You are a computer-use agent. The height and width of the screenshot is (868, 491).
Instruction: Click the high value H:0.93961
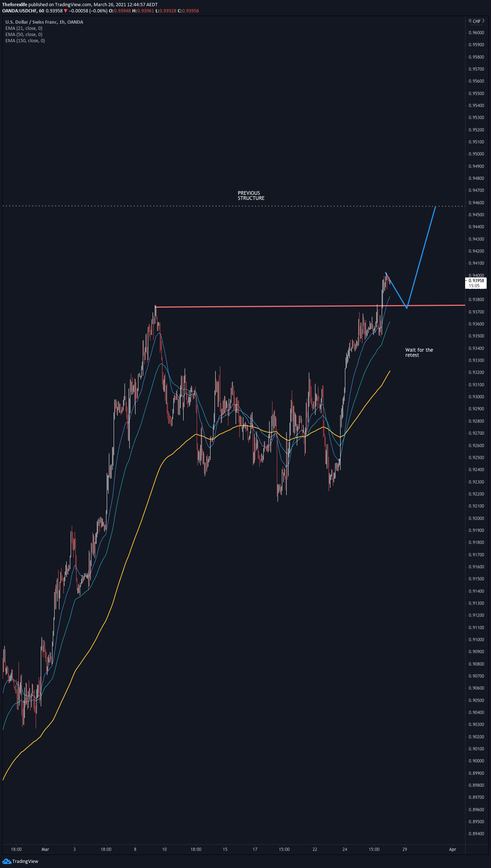click(143, 11)
